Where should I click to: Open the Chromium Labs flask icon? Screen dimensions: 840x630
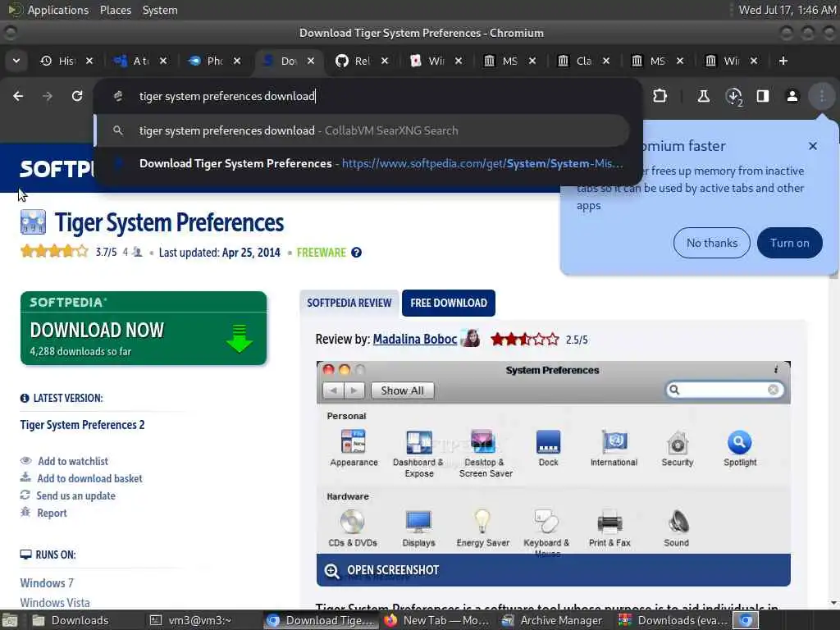pyautogui.click(x=703, y=96)
